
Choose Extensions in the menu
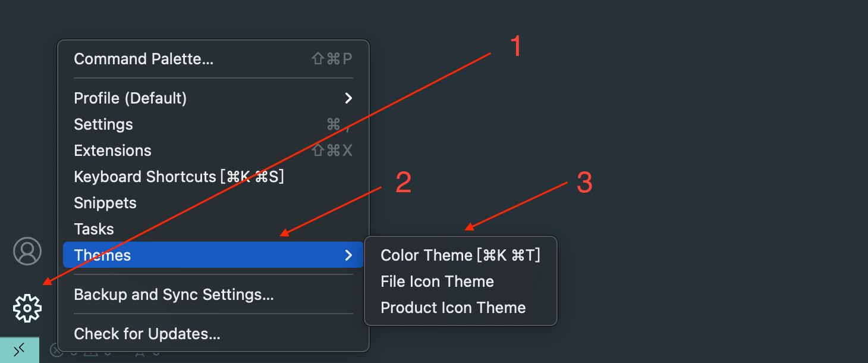click(x=112, y=151)
